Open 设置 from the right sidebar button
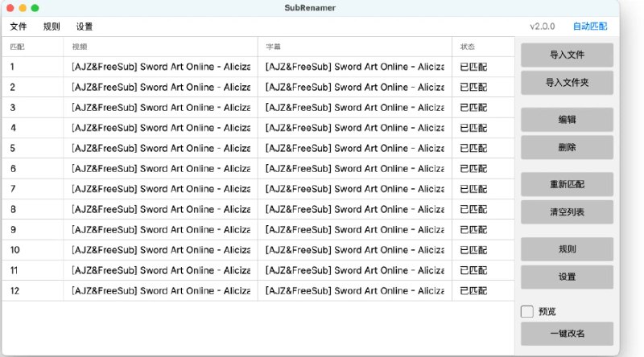This screenshot has height=357, width=644. tap(567, 277)
